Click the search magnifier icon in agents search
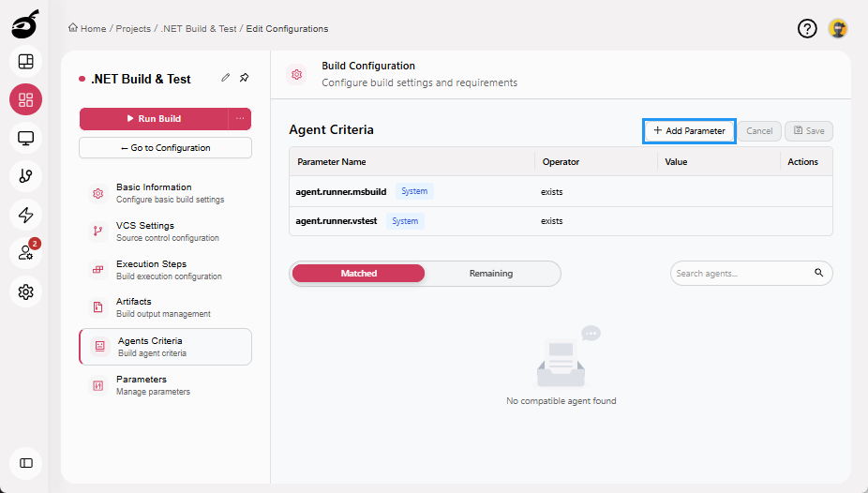 818,273
